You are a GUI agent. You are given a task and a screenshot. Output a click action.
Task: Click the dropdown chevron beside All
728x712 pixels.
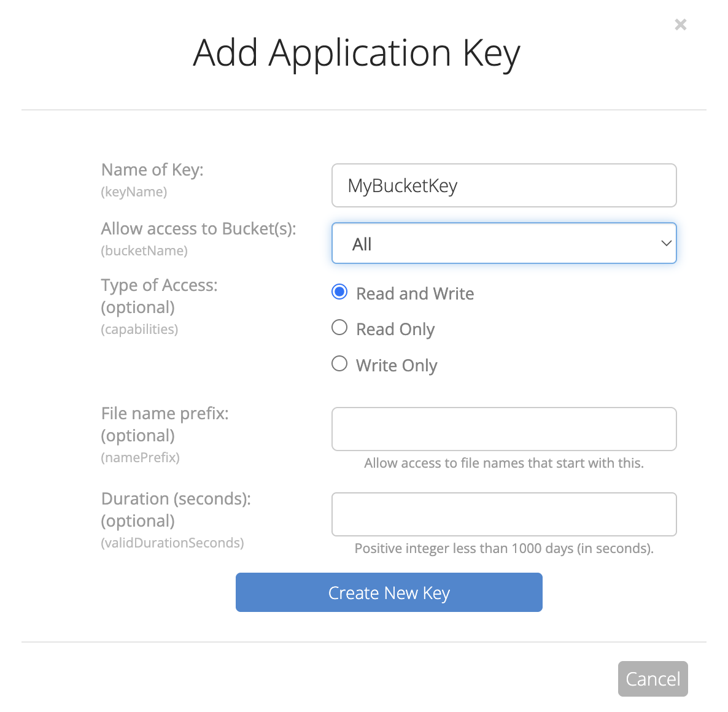coord(666,243)
